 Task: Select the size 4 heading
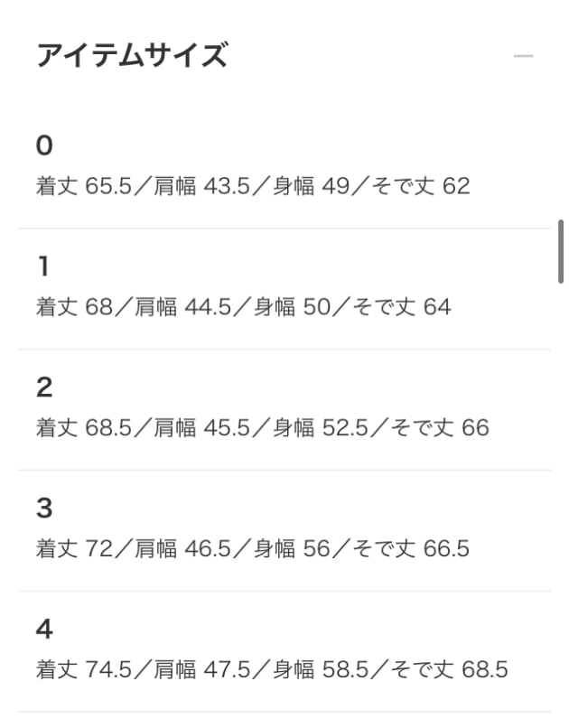click(x=45, y=630)
